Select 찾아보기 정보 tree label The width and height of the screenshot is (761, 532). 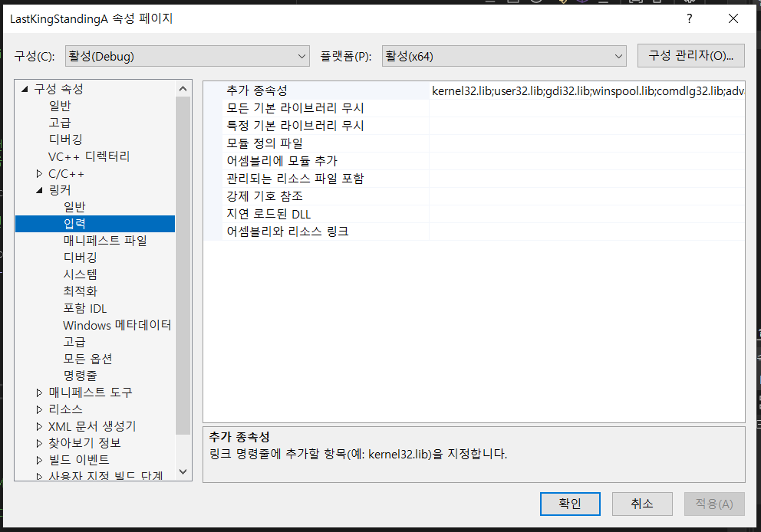pos(84,443)
